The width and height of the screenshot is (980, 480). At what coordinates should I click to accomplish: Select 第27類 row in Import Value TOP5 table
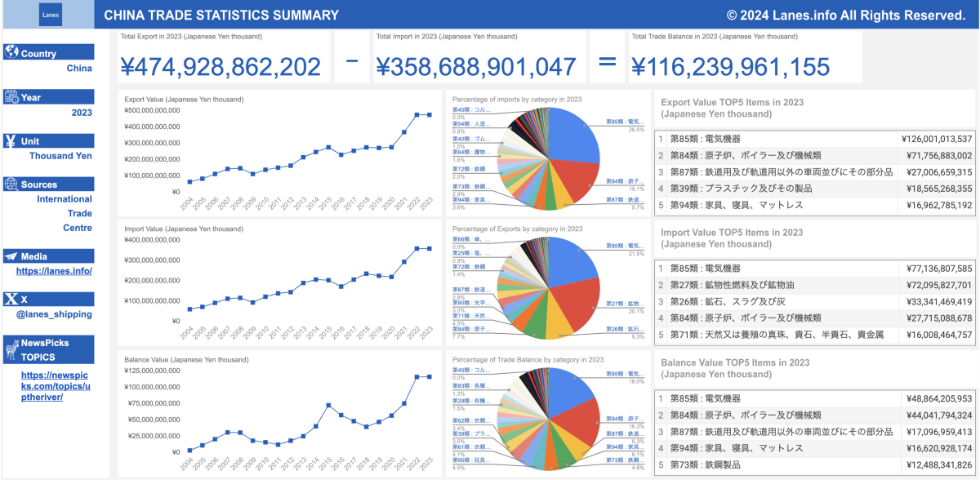815,285
